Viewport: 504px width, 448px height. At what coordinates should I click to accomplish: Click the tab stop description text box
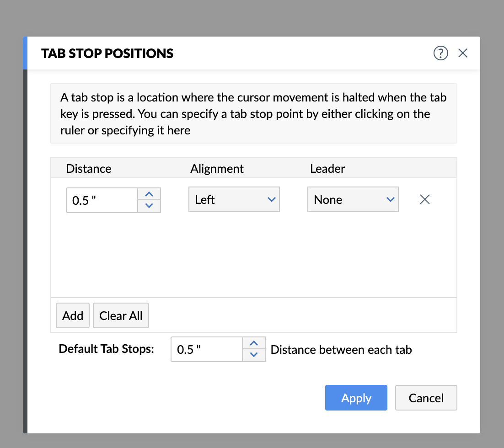click(253, 114)
